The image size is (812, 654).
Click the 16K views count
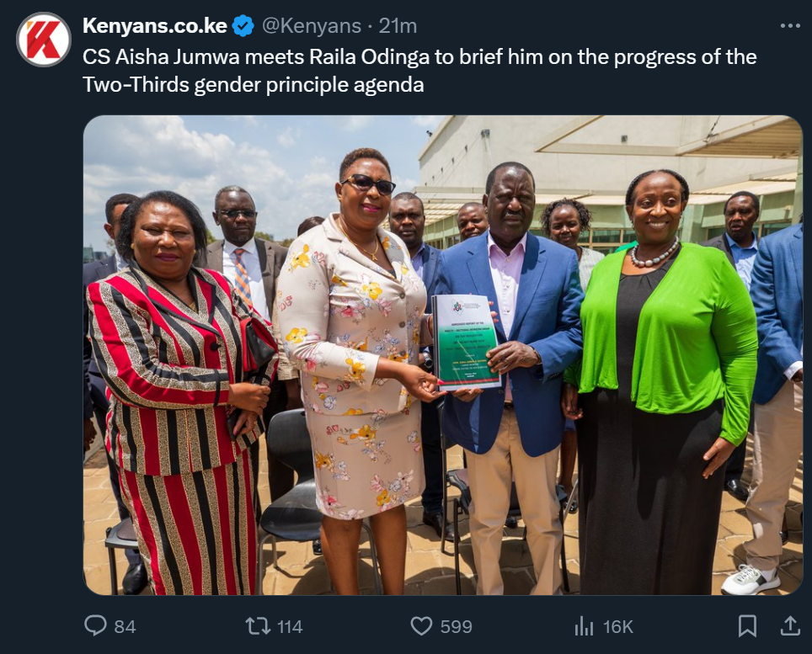pos(617,626)
